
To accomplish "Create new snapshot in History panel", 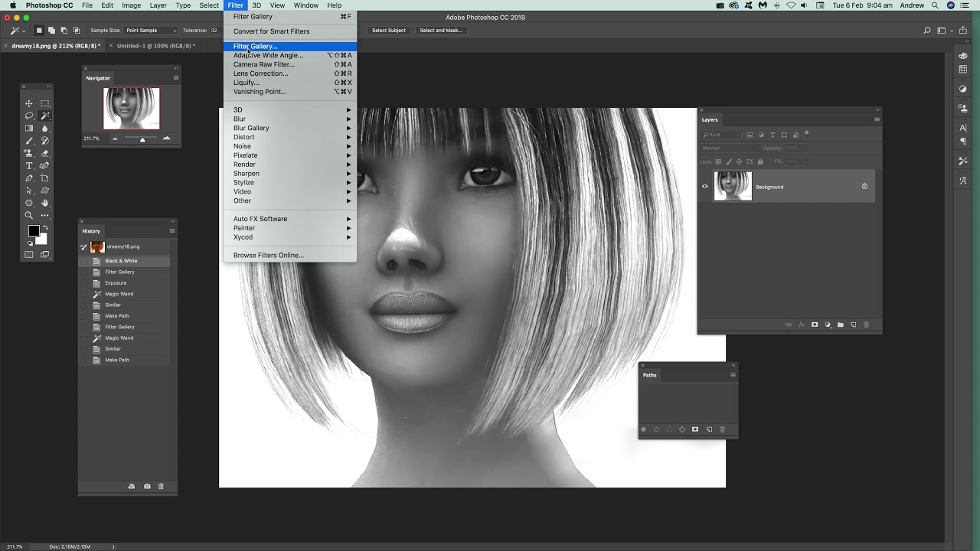I will (147, 486).
